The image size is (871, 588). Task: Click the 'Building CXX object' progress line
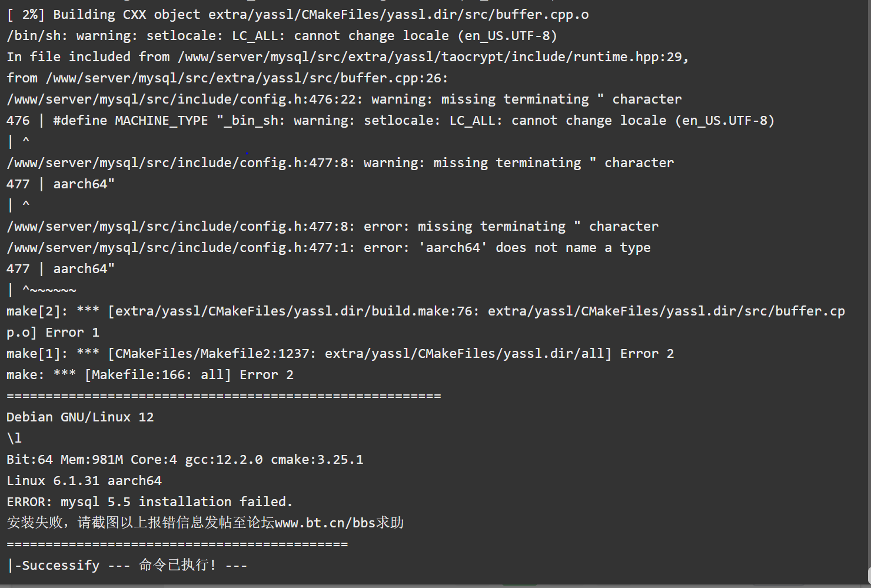pyautogui.click(x=298, y=14)
